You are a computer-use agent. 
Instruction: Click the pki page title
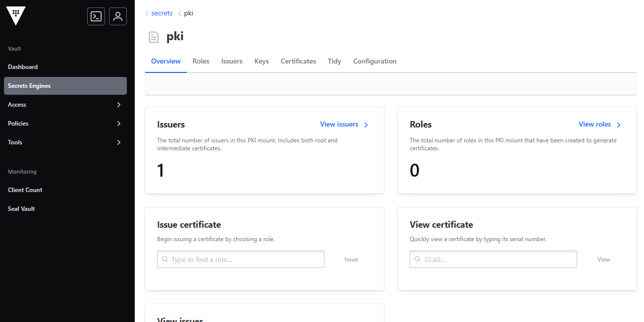click(175, 37)
